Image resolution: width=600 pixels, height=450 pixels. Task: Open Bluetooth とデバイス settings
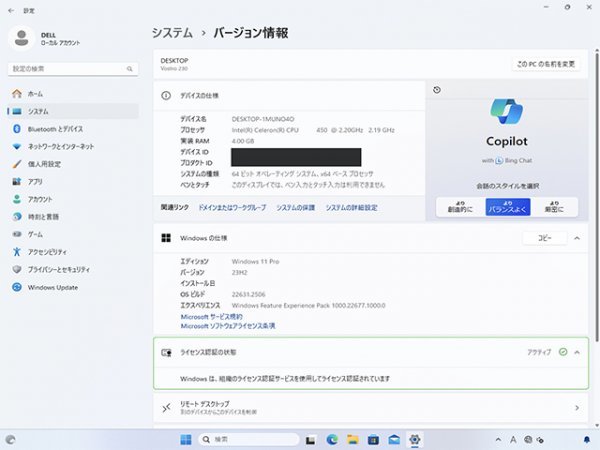(73, 129)
